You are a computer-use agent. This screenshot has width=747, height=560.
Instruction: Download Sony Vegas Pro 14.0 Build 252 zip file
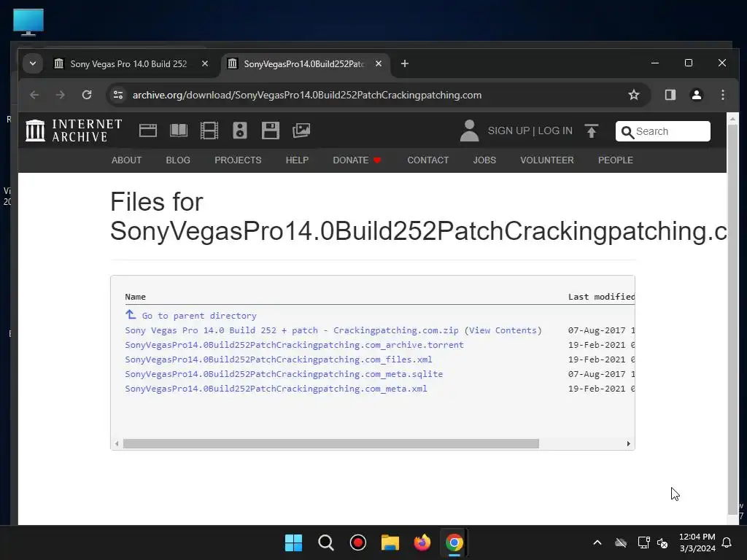292,330
